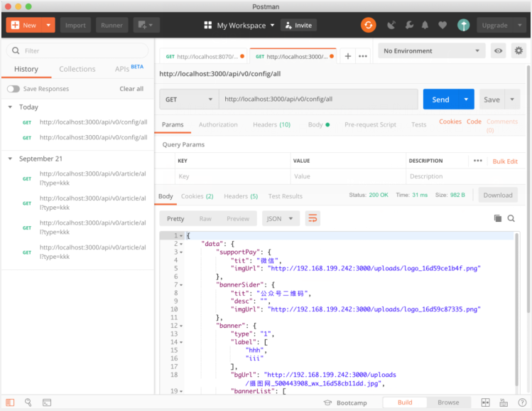Open the user avatar menu
Image resolution: width=532 pixels, height=411 pixels.
click(x=463, y=25)
